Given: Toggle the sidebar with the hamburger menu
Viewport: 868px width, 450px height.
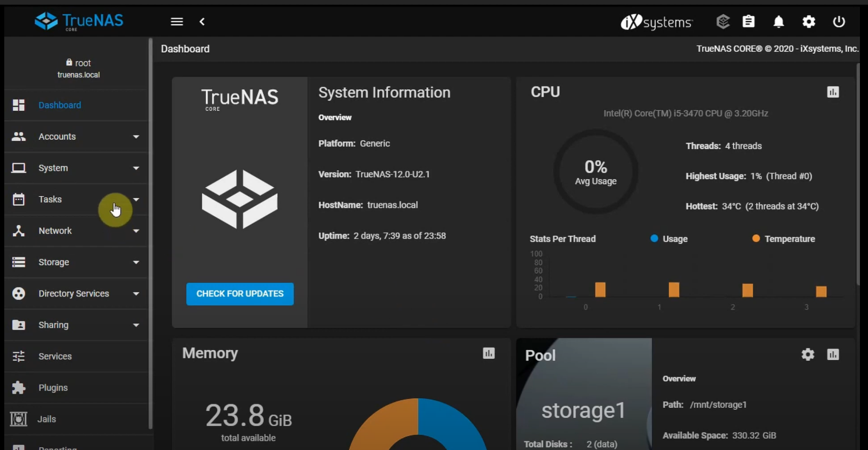Looking at the screenshot, I should [x=176, y=22].
